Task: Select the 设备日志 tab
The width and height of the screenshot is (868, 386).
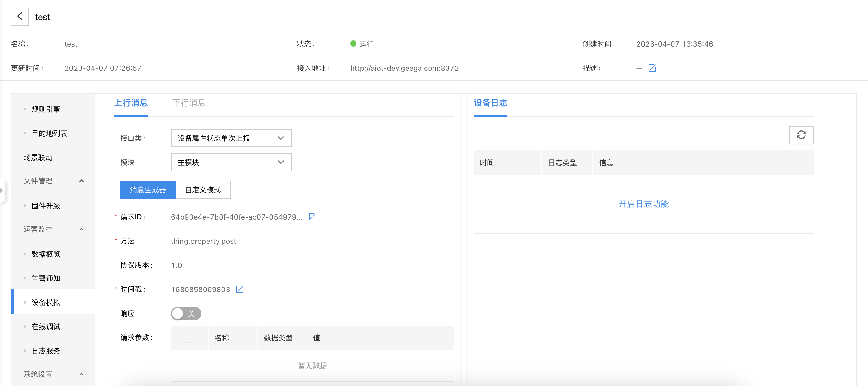Action: click(x=490, y=103)
